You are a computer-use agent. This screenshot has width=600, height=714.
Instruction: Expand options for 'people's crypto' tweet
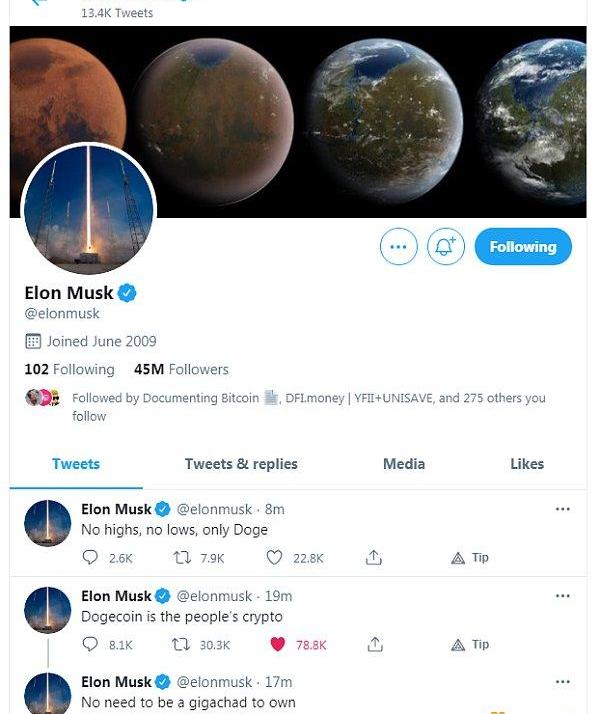coord(563,596)
